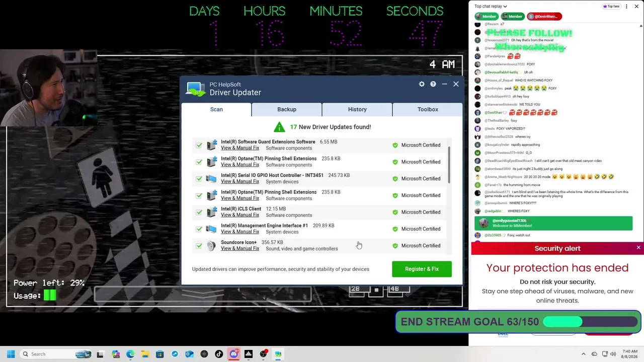
Task: Open Driver Updater taskbar icon
Action: 278,354
